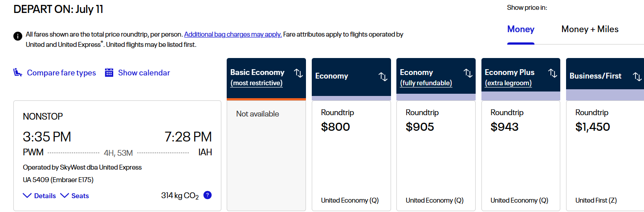Open Additional bag charges may apply link
Viewport: 644px width, 212px height.
coord(233,34)
